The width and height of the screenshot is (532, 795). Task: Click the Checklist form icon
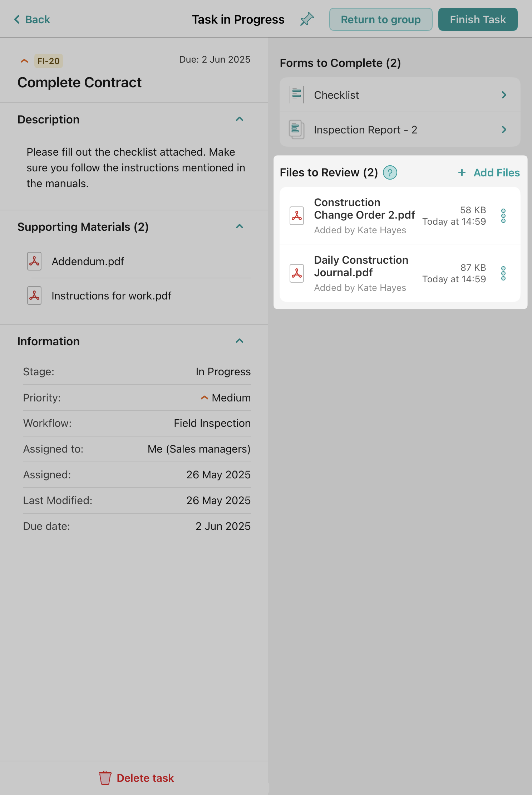click(x=297, y=95)
